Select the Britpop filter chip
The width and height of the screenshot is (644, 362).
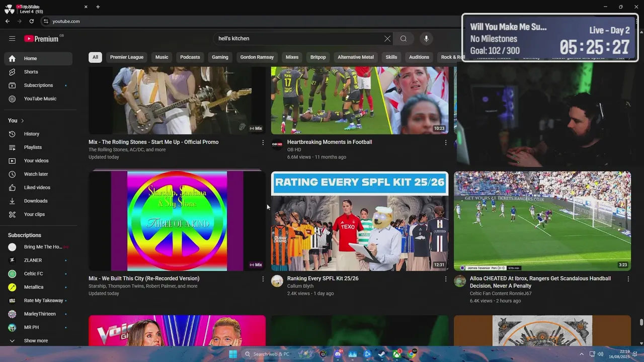pos(318,57)
